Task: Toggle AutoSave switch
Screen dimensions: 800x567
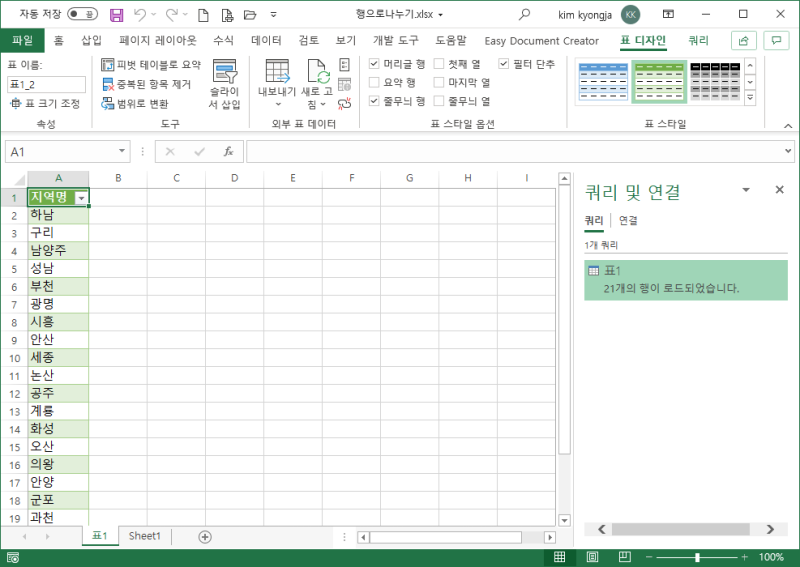Action: pos(83,14)
